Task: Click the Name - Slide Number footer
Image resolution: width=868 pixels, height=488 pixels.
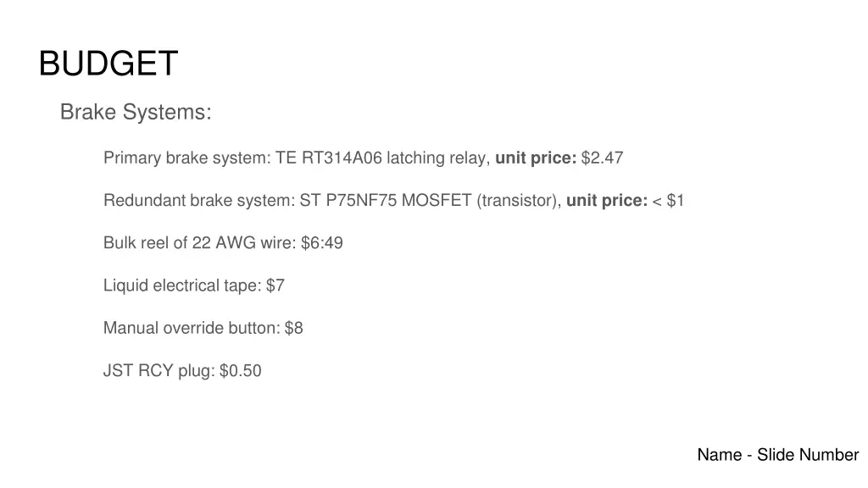Action: 778,455
